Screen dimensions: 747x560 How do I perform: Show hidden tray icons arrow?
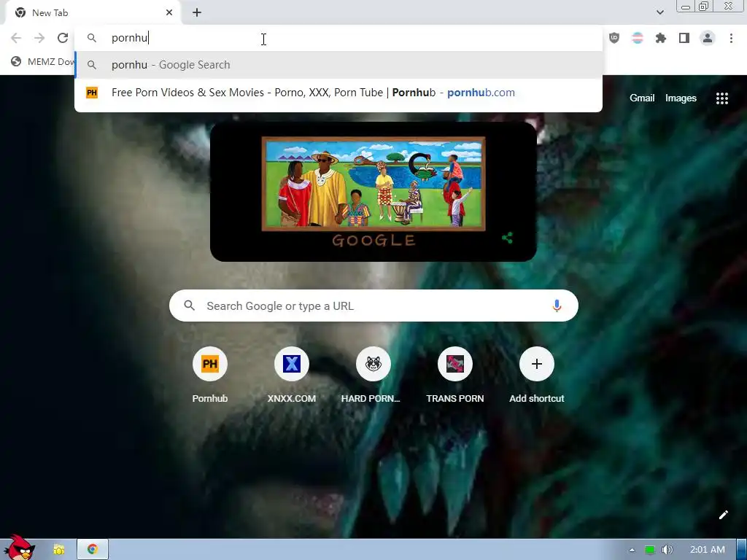[632, 550]
